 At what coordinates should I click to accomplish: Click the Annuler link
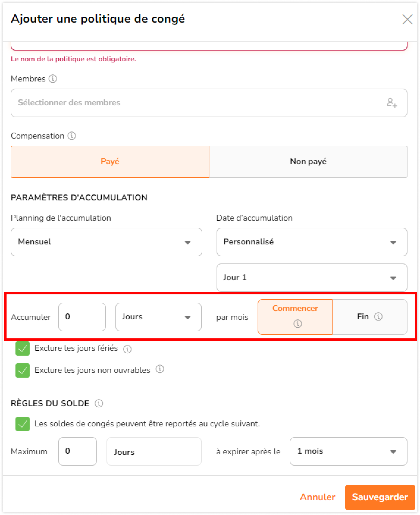coord(317,497)
